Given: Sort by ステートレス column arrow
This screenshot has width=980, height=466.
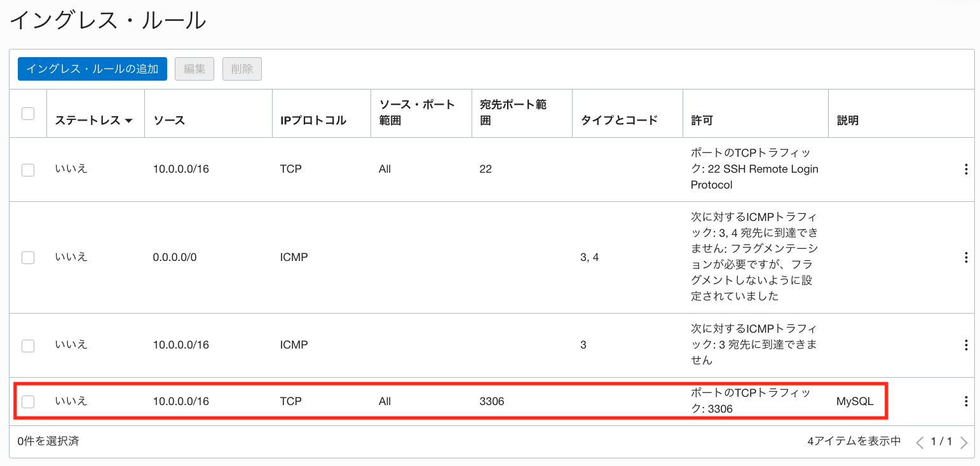Looking at the screenshot, I should pyautogui.click(x=129, y=121).
